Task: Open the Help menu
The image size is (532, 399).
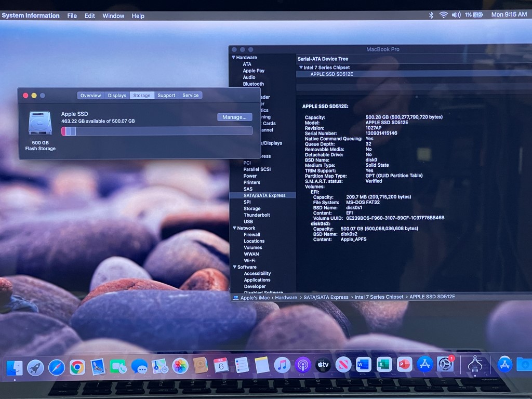Action: coord(138,16)
